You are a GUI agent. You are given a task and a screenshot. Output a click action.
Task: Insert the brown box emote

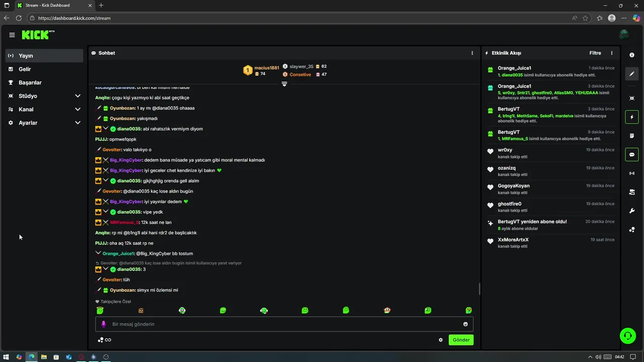tap(141, 310)
